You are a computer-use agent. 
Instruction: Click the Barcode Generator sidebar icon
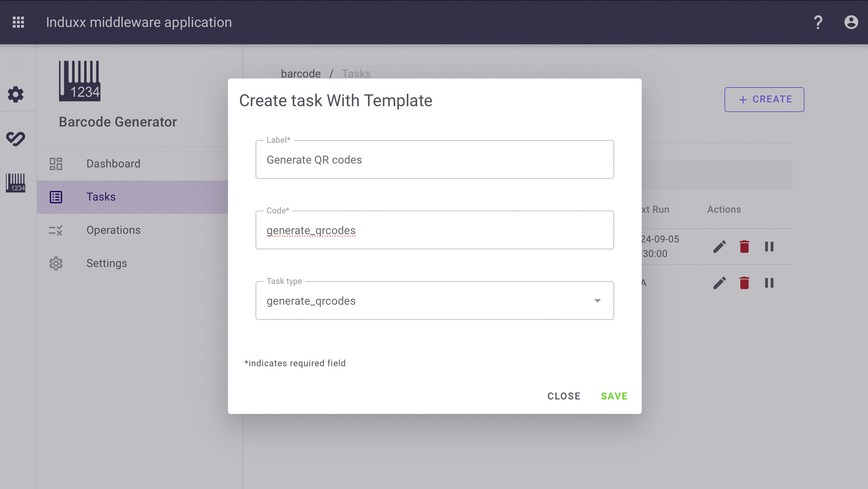coord(16,182)
